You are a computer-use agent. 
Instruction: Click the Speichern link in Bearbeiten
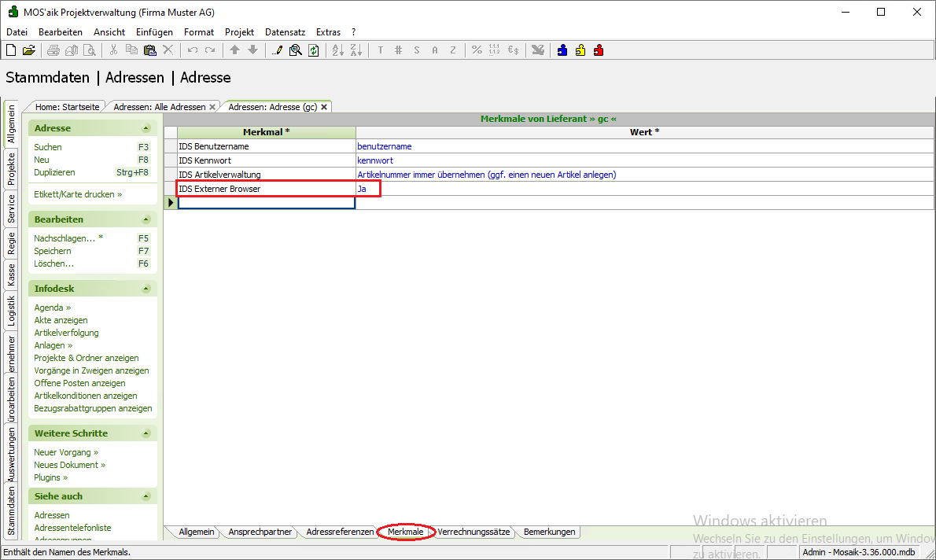pos(53,251)
